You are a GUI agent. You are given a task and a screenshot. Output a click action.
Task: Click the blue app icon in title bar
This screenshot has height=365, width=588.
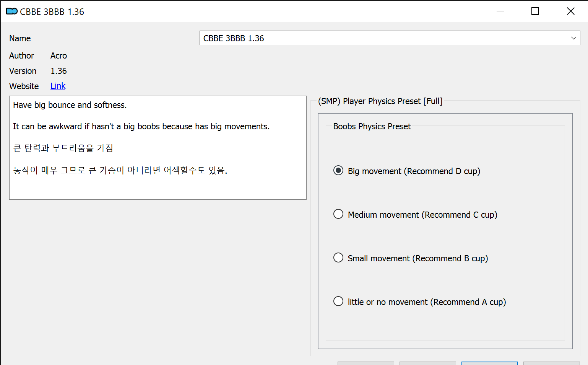(12, 11)
